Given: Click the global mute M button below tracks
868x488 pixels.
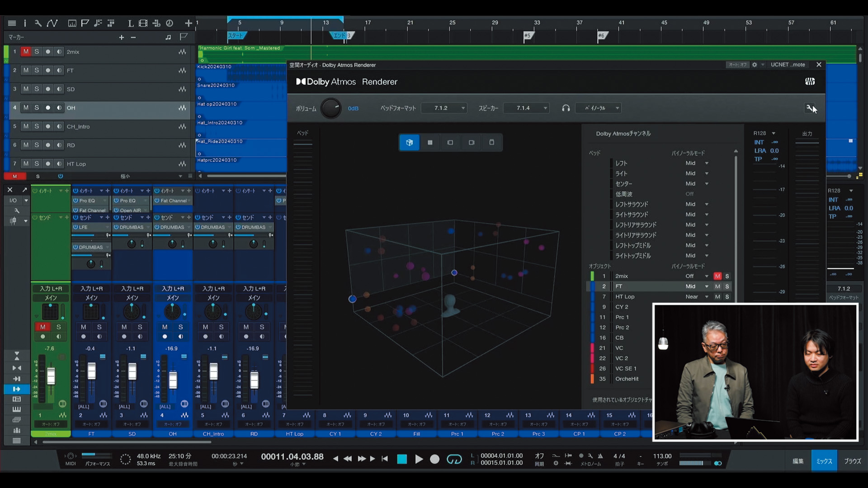Looking at the screenshot, I should click(x=14, y=176).
